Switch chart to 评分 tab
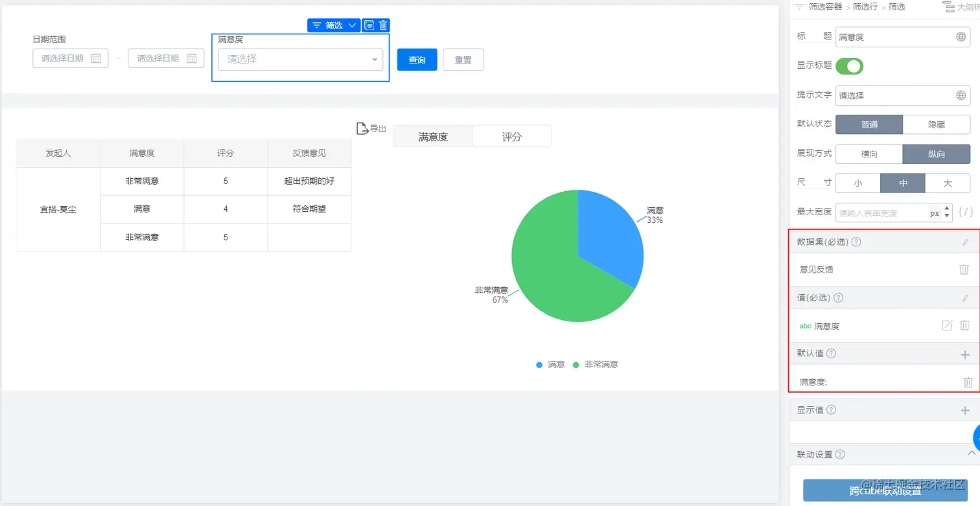980x506 pixels. (512, 137)
